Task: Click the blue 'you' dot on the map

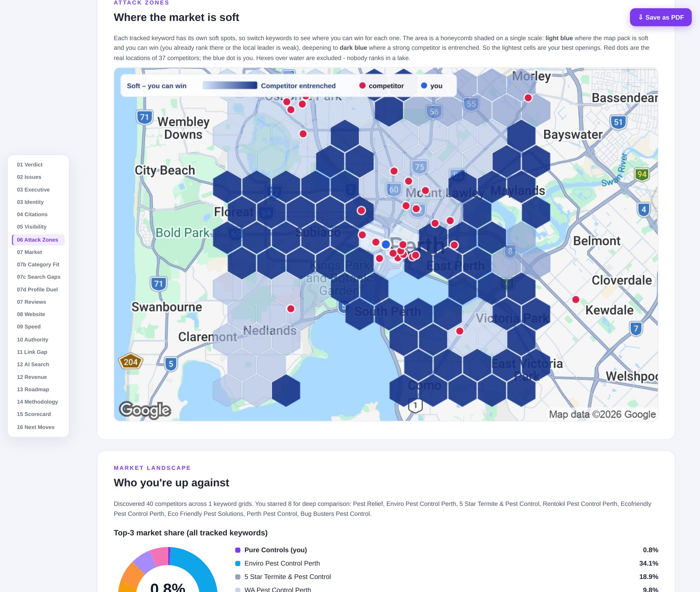Action: (386, 244)
